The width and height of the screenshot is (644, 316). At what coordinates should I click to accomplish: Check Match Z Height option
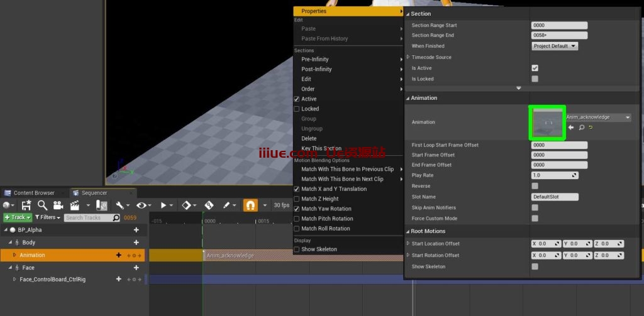[x=297, y=199]
